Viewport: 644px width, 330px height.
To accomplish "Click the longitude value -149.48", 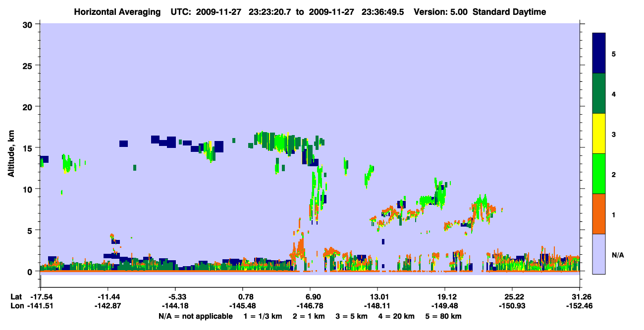I will [x=445, y=306].
